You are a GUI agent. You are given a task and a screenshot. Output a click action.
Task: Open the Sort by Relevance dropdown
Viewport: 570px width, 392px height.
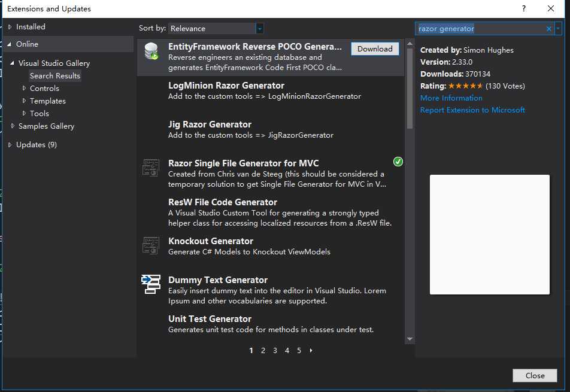coord(216,28)
